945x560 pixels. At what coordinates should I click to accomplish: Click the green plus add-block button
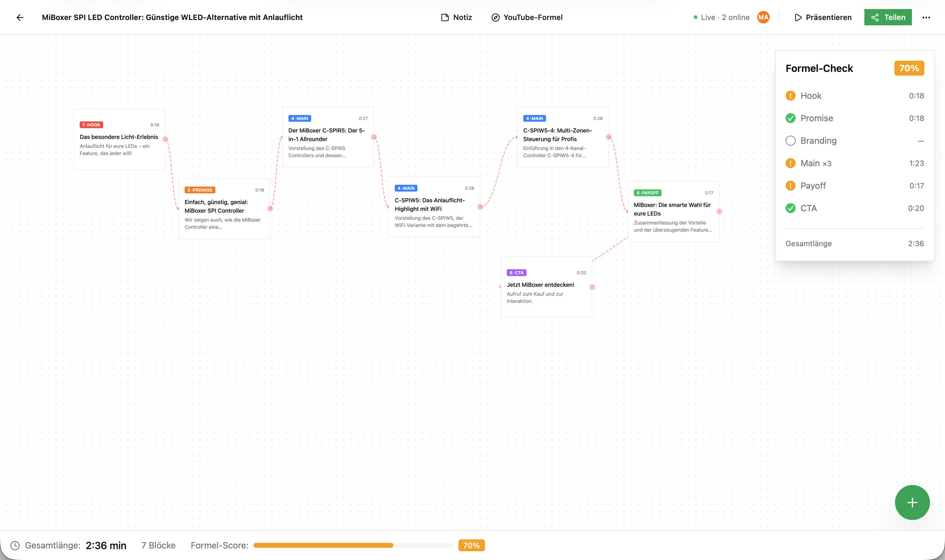click(x=912, y=502)
